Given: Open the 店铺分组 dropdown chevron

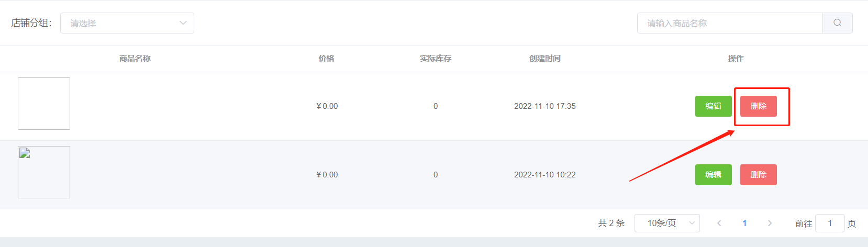Looking at the screenshot, I should [x=183, y=23].
